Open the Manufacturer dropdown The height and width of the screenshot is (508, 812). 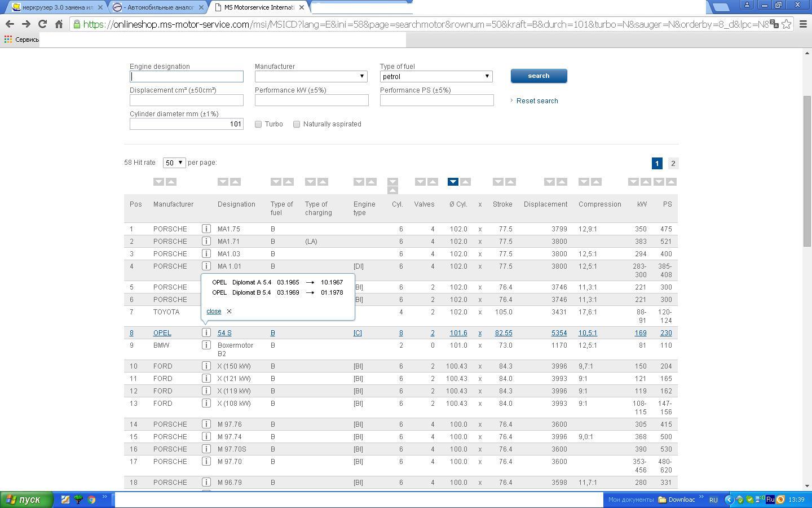(311, 77)
